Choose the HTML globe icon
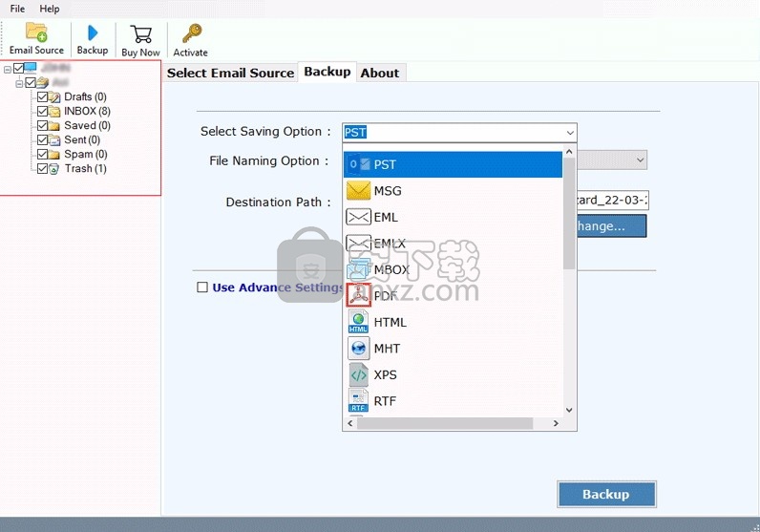760x532 pixels. (x=359, y=322)
